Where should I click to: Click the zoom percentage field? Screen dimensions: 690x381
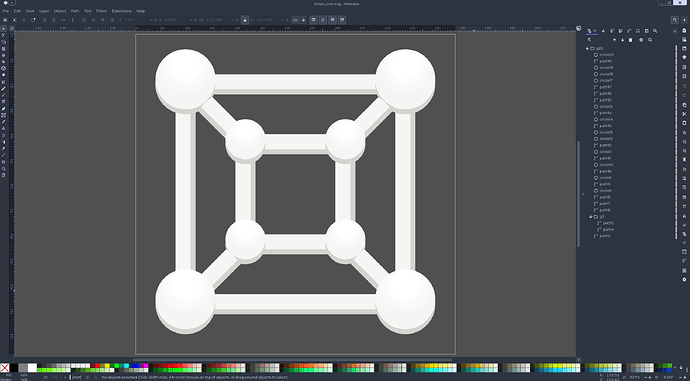[x=635, y=377]
